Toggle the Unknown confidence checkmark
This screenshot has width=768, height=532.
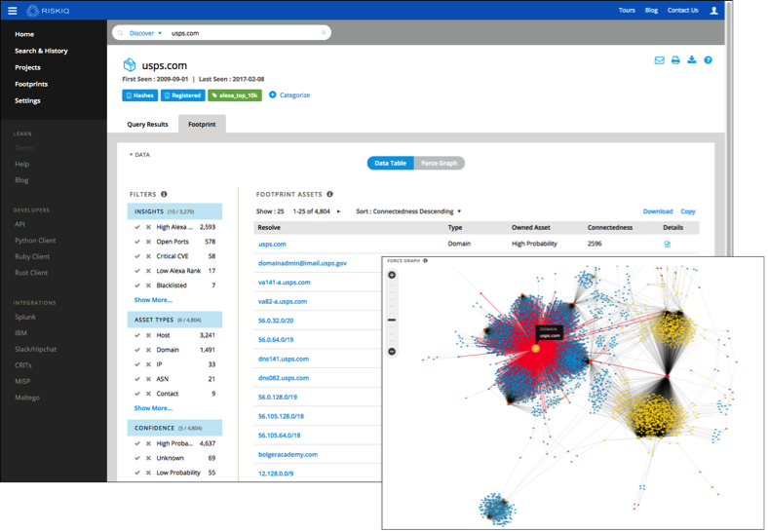pyautogui.click(x=137, y=459)
